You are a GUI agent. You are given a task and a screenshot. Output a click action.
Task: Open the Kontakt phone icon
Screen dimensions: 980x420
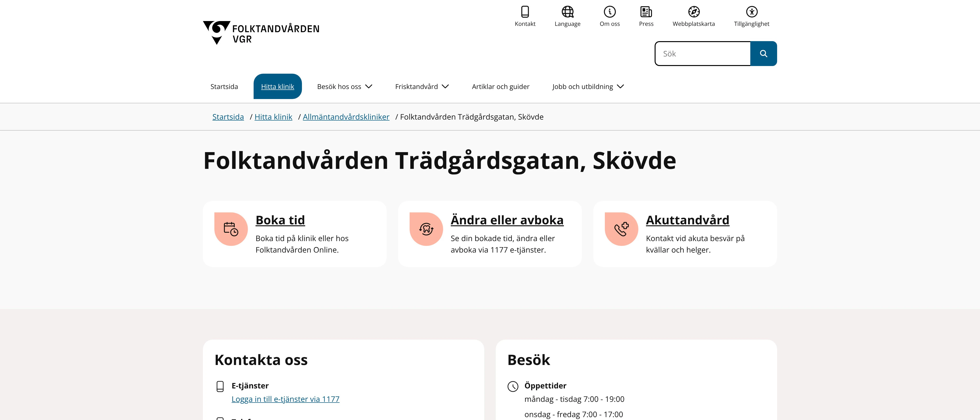525,12
